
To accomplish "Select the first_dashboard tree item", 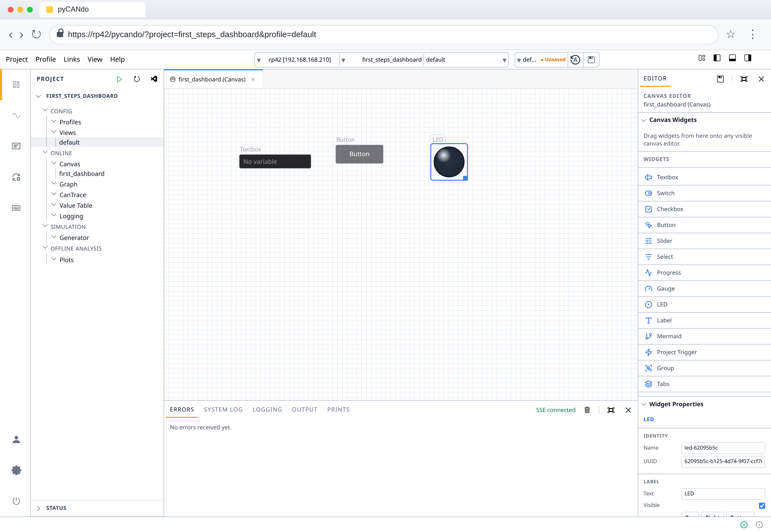I will point(82,174).
